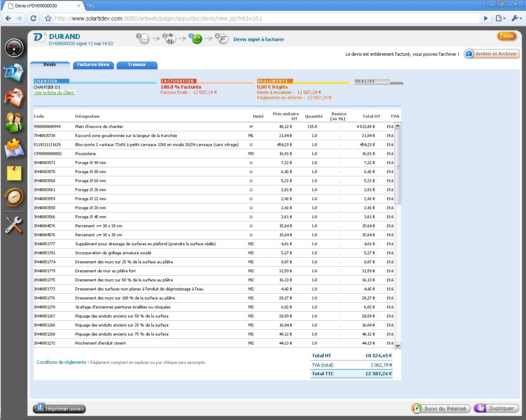Select row Incorporation de grillage armature soudé
The height and width of the screenshot is (420, 526).
click(214, 253)
